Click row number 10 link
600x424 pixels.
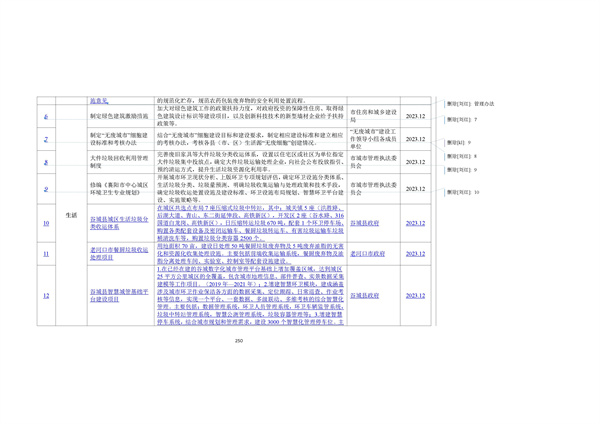tap(46, 224)
